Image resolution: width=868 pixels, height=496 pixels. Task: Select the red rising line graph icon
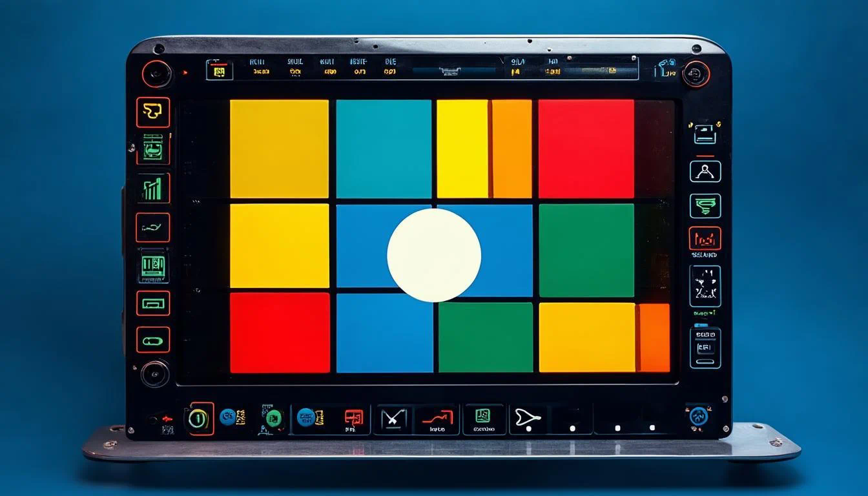[x=437, y=419]
